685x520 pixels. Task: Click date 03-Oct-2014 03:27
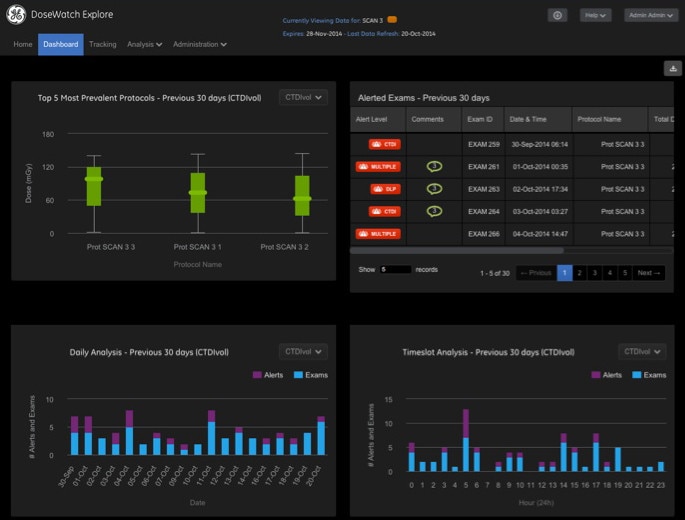pyautogui.click(x=540, y=211)
